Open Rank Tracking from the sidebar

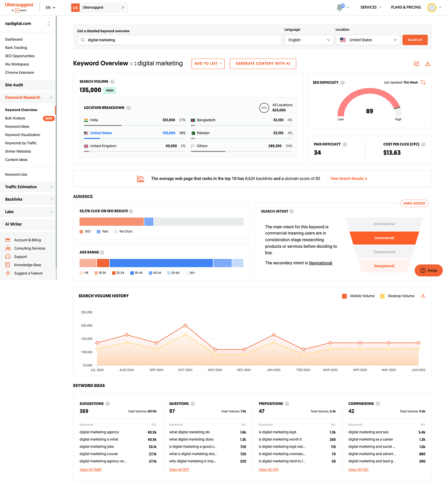16,48
